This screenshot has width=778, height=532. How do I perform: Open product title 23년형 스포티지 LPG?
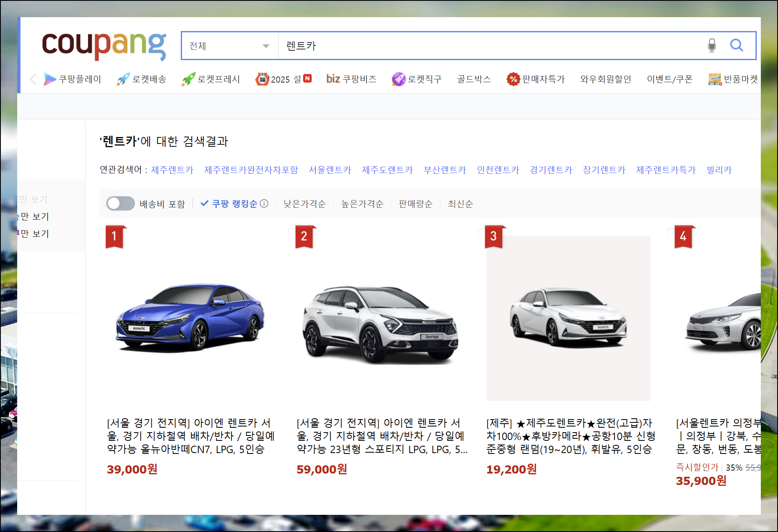tap(382, 436)
